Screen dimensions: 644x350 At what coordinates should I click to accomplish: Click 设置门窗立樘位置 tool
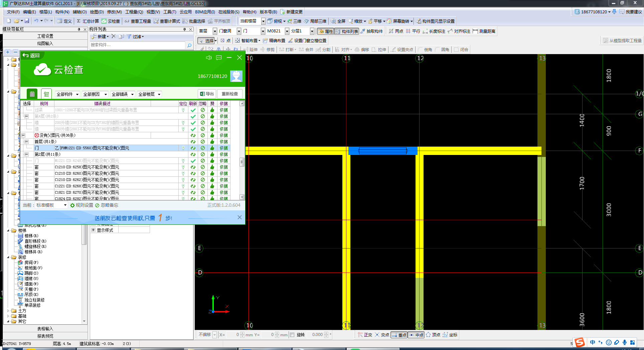pos(307,40)
